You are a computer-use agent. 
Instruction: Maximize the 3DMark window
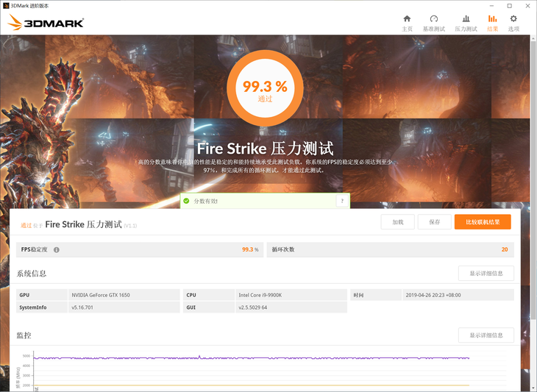(510, 6)
